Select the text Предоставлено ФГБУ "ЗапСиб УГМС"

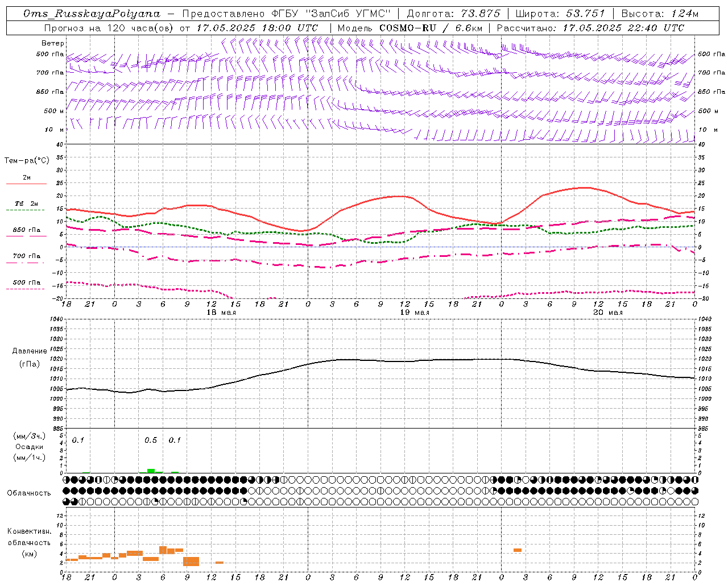[286, 14]
